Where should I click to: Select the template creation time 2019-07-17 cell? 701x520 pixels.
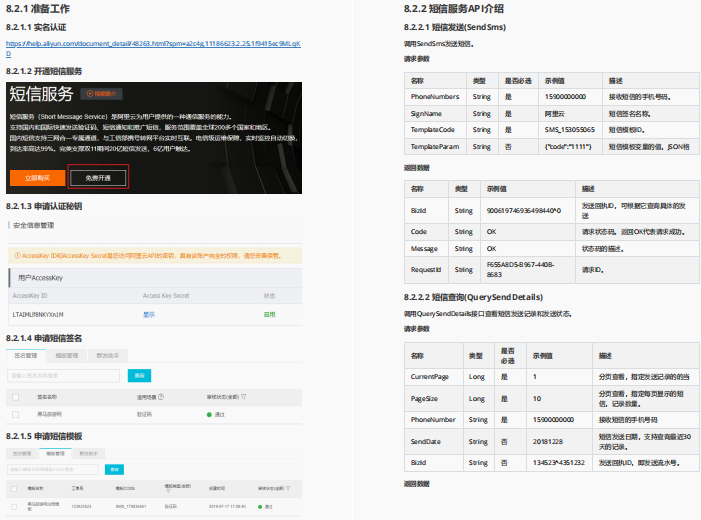[x=227, y=507]
